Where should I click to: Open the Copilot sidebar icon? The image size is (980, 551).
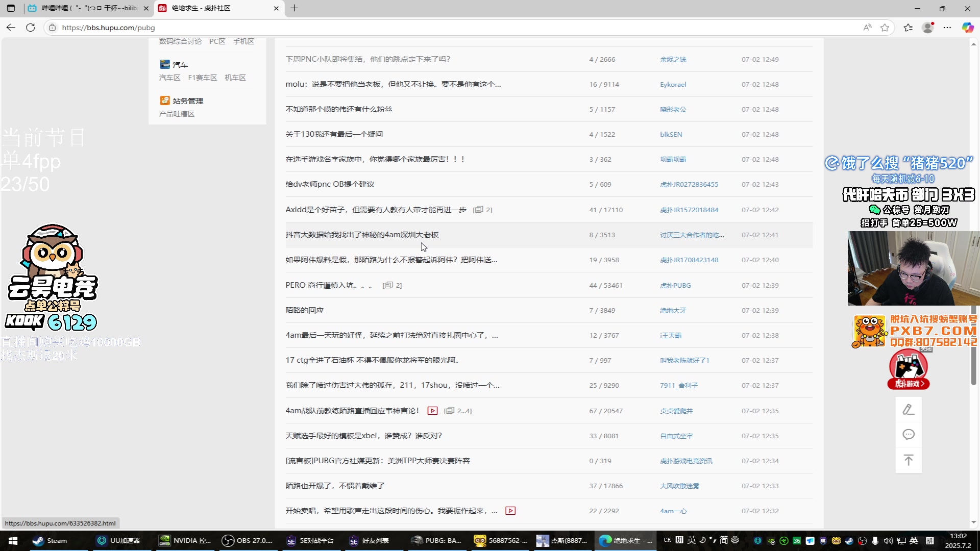(968, 28)
